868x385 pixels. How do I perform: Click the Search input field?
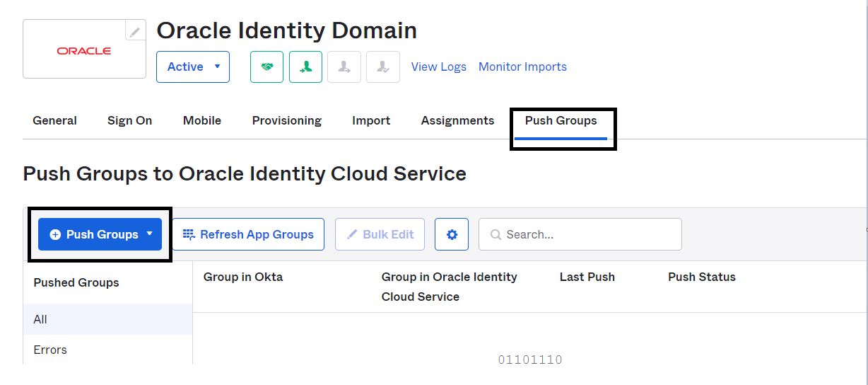580,234
